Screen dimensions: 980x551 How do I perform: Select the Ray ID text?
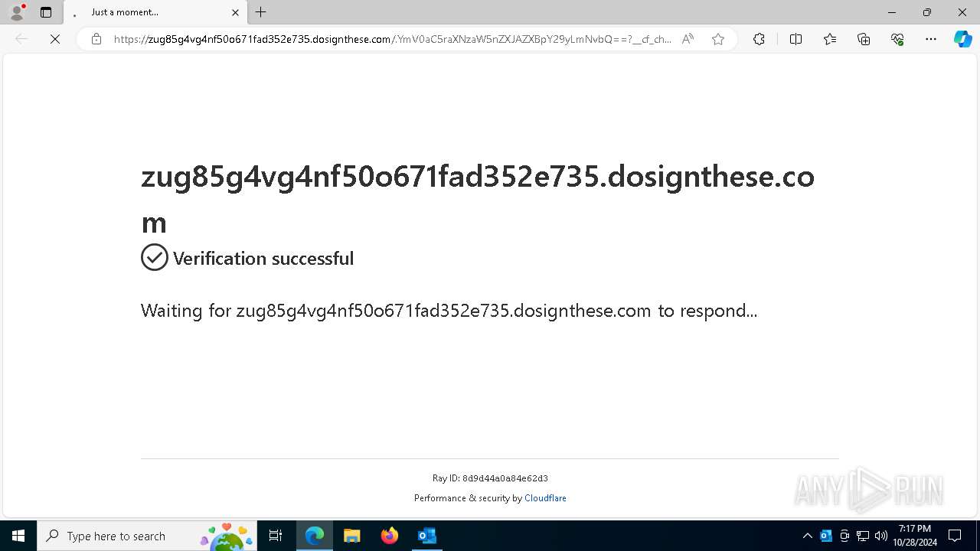pyautogui.click(x=490, y=478)
